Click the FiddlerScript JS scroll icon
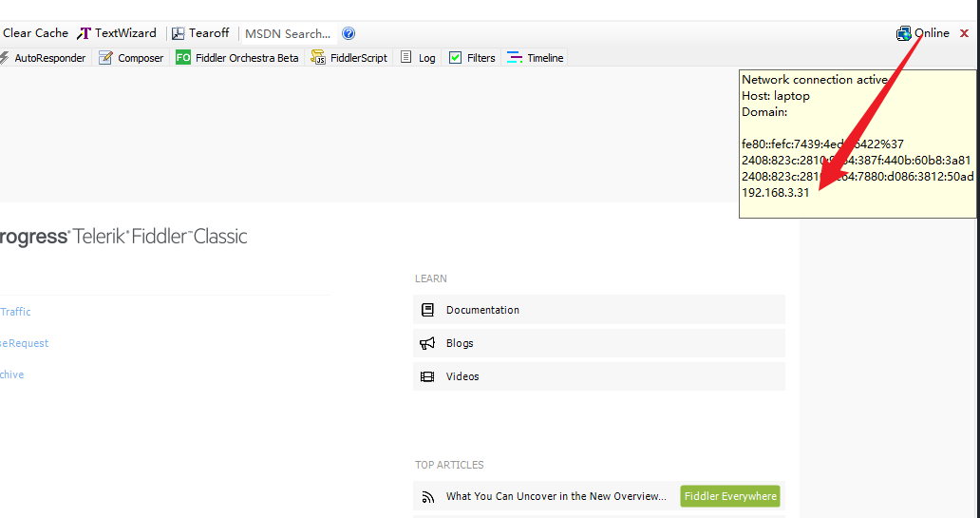The image size is (980, 518). click(319, 58)
